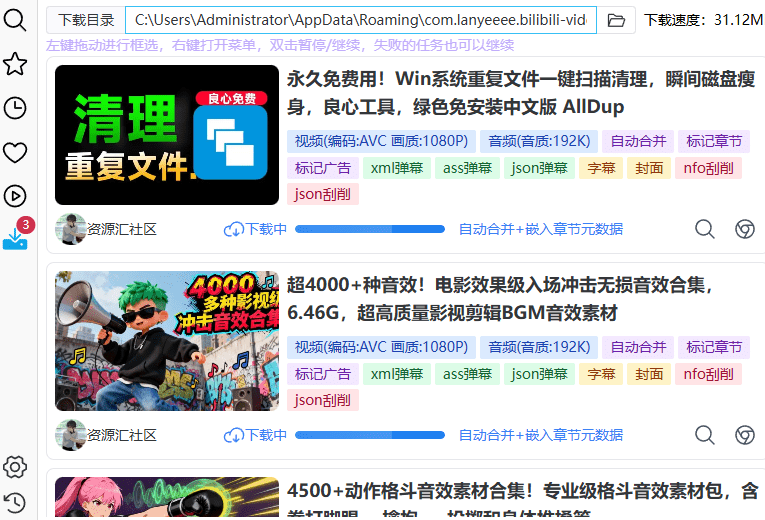Open downloads page with badge 3

15,240
